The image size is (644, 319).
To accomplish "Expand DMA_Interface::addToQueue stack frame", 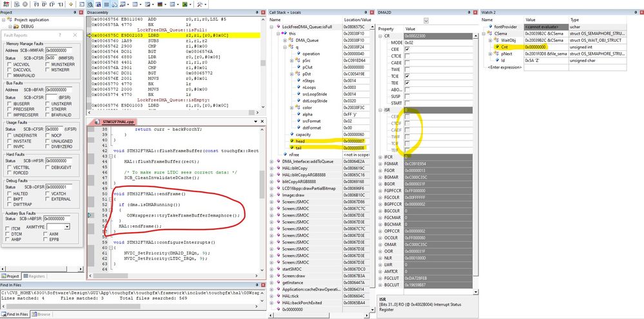I will (x=272, y=161).
